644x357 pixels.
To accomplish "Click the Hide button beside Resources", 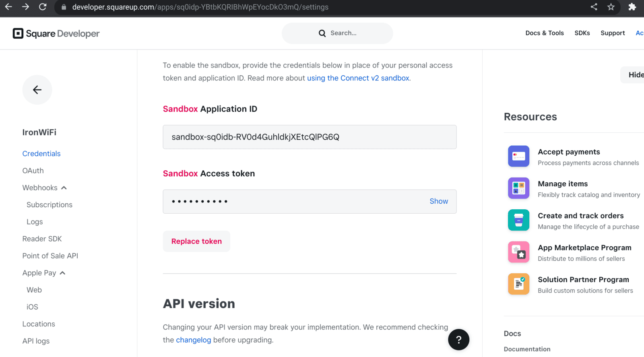I will click(x=633, y=75).
